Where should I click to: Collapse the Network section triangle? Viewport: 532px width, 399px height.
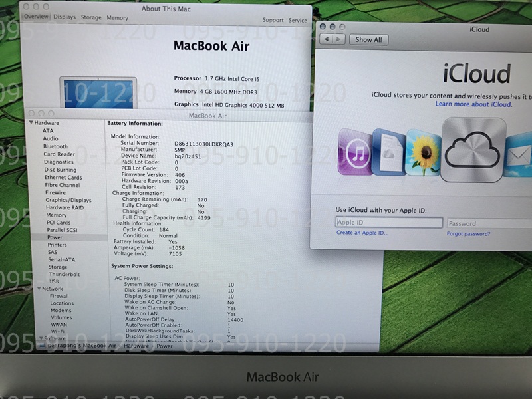pos(39,289)
